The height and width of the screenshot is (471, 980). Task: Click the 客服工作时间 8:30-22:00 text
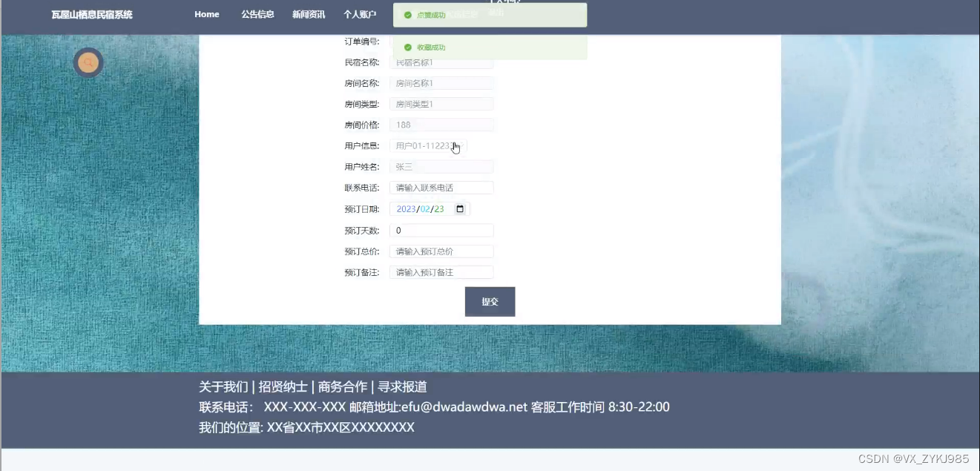pyautogui.click(x=600, y=406)
